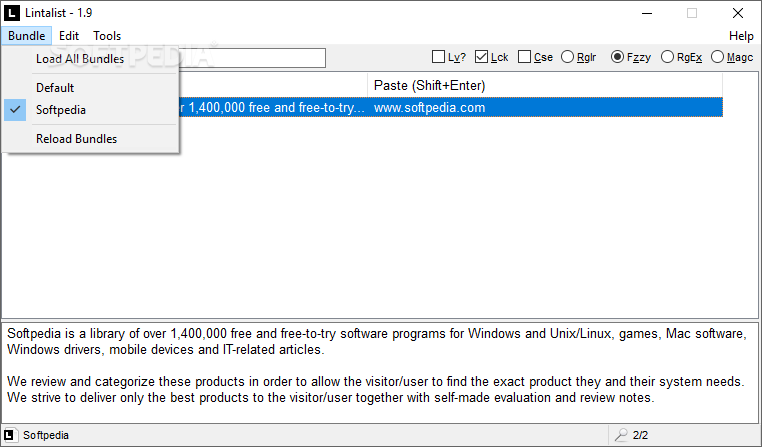The image size is (762, 447).
Task: Click into the search input field
Action: click(x=252, y=58)
